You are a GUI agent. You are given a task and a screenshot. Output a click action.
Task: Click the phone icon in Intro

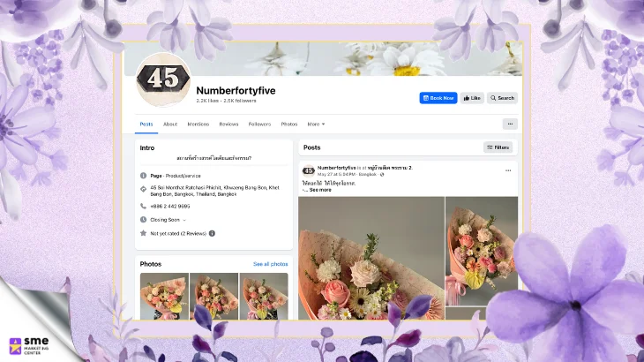click(143, 206)
